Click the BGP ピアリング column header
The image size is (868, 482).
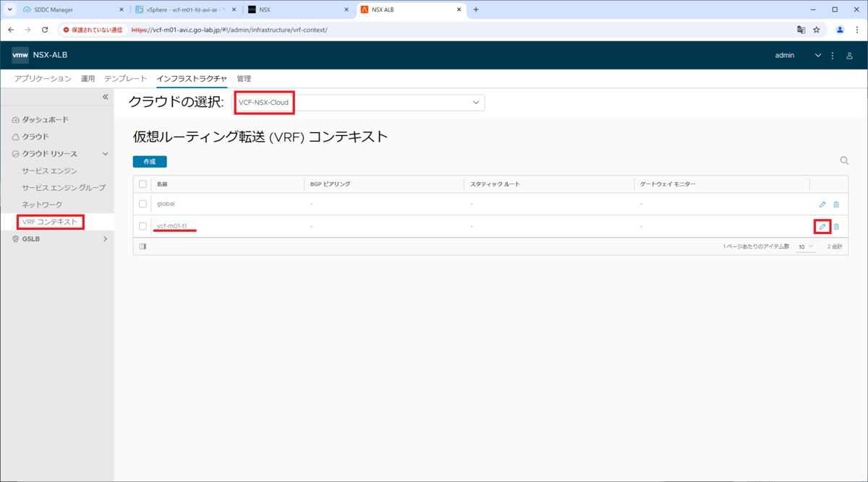330,184
